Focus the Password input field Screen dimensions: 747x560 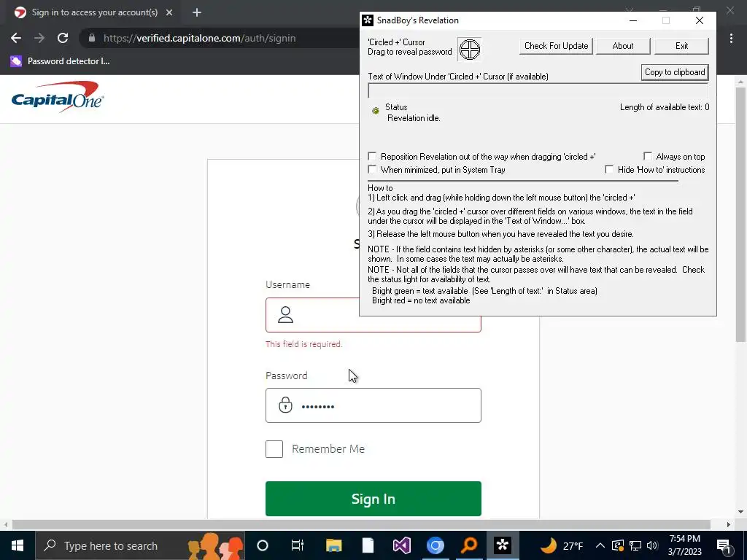(373, 405)
